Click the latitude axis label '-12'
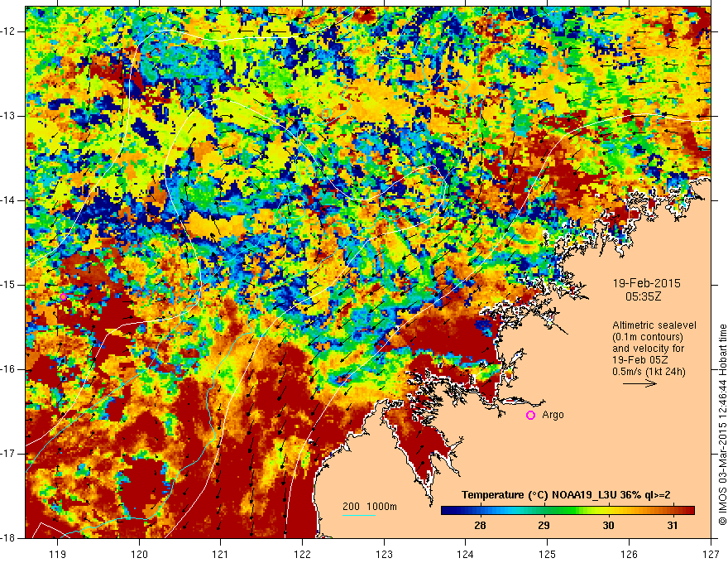Screen dimensions: 728x563 9,31
